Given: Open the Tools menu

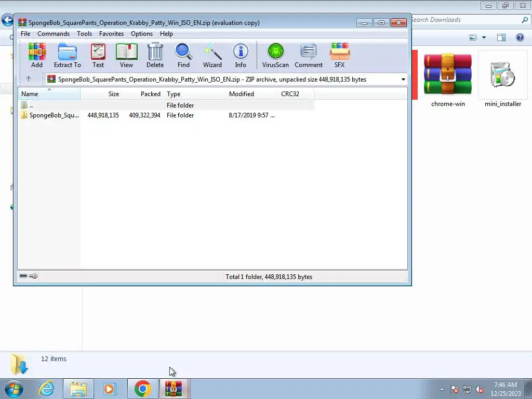Looking at the screenshot, I should [84, 34].
